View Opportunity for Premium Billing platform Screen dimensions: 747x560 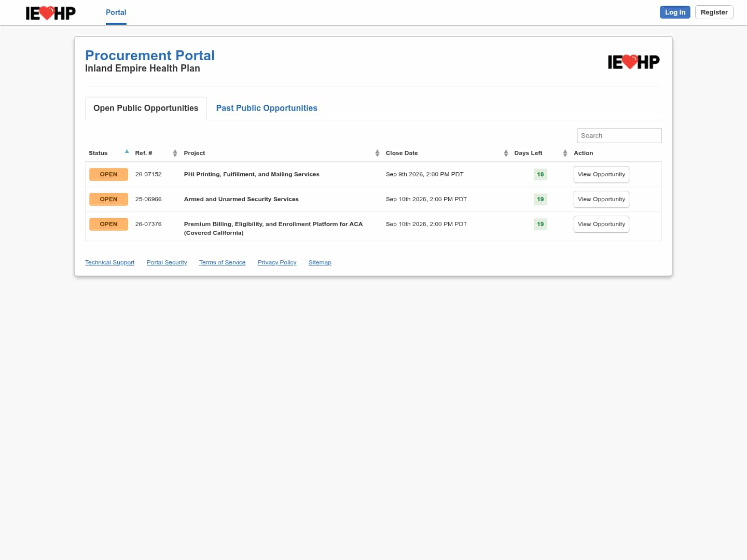[x=601, y=224]
